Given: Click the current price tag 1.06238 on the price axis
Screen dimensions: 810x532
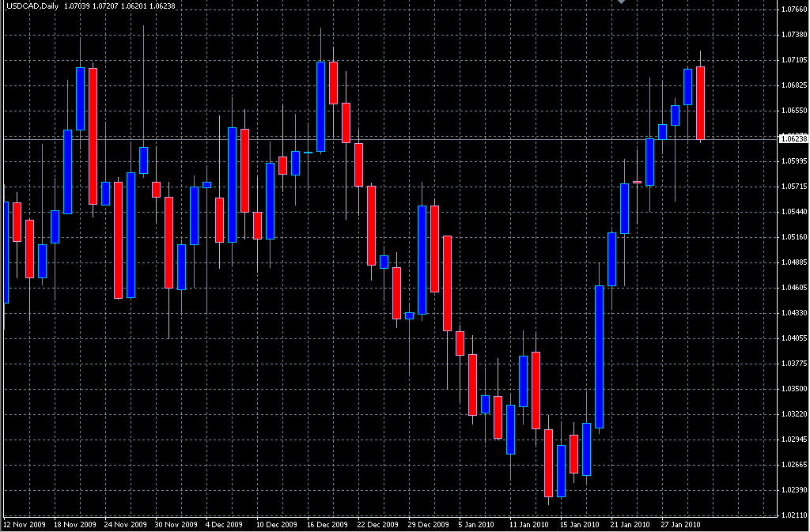Looking at the screenshot, I should (x=793, y=139).
